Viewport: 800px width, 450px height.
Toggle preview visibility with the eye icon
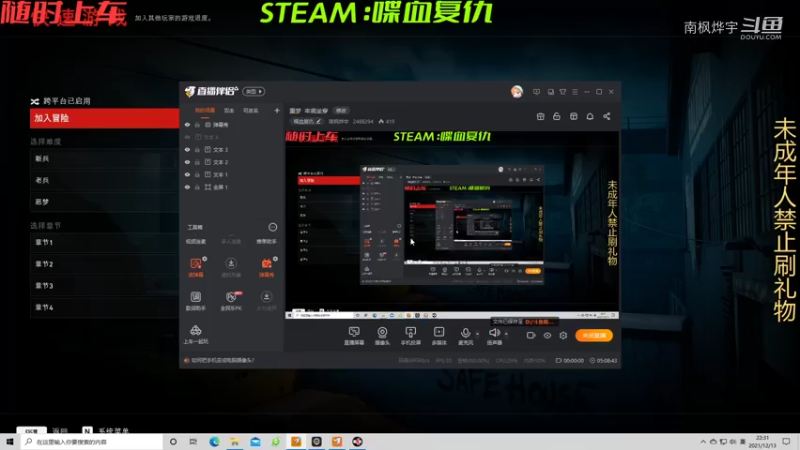(x=547, y=335)
